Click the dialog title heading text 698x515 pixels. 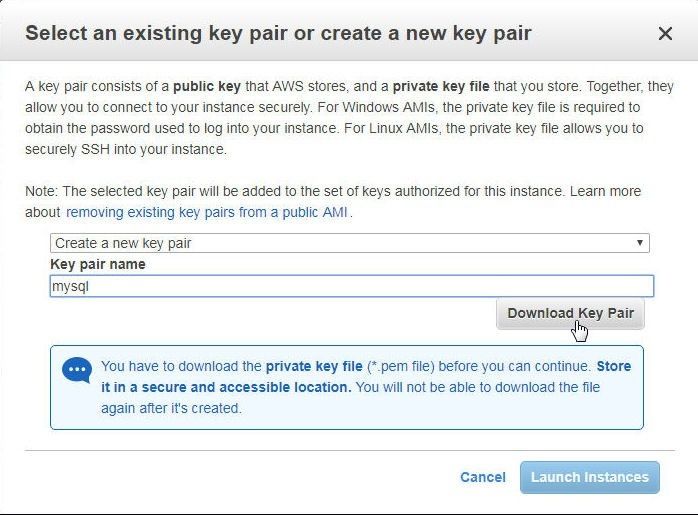click(278, 33)
